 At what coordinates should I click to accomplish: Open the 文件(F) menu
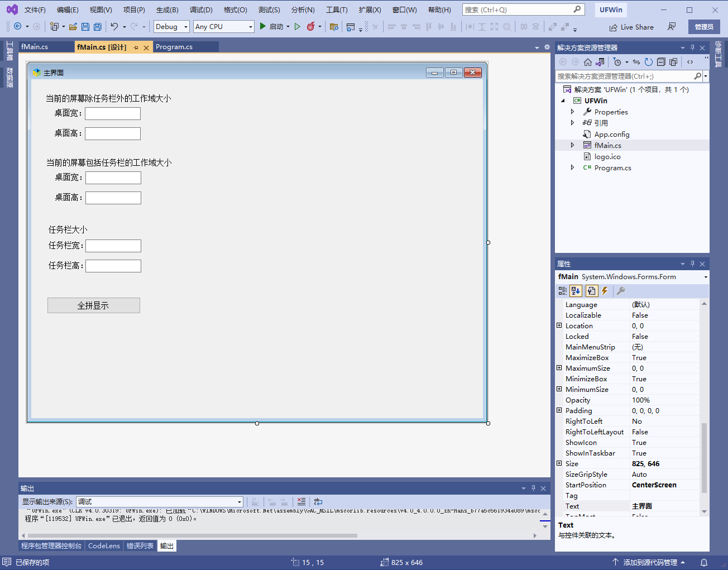pos(35,9)
